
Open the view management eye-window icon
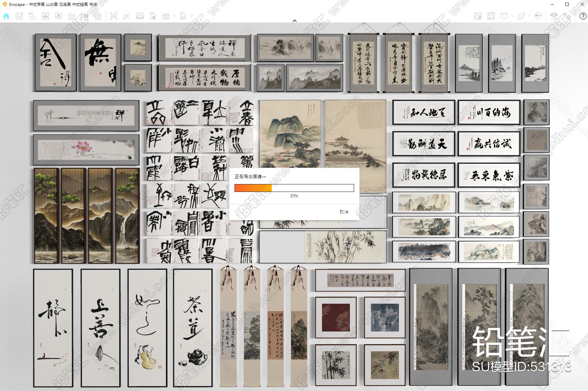point(45,16)
